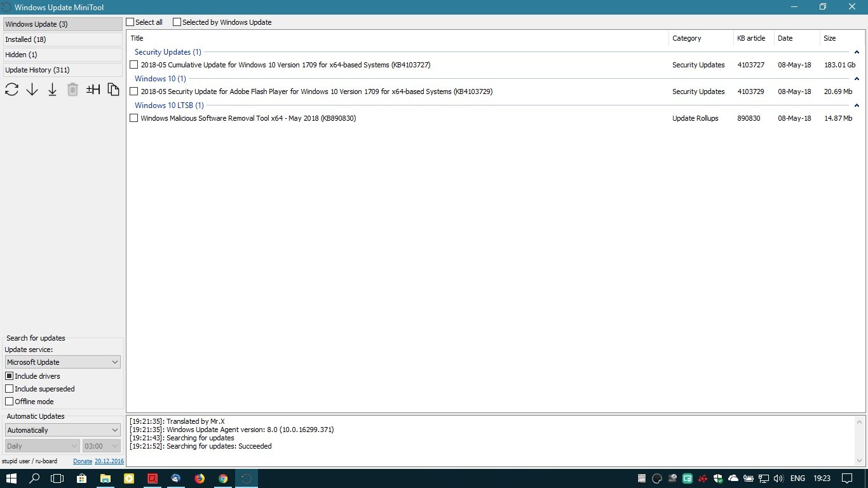Click the 'Searching for updates: Succeeded' log line

200,446
